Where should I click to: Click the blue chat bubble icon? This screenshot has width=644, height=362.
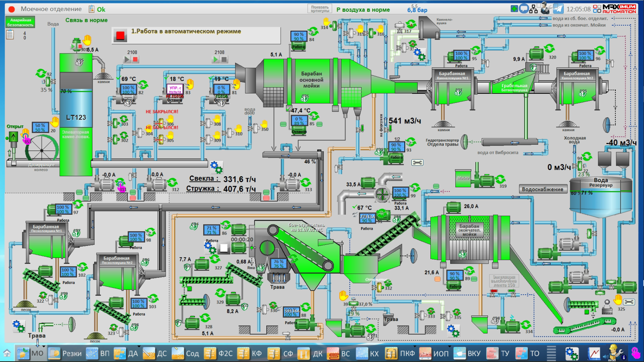[x=524, y=9]
